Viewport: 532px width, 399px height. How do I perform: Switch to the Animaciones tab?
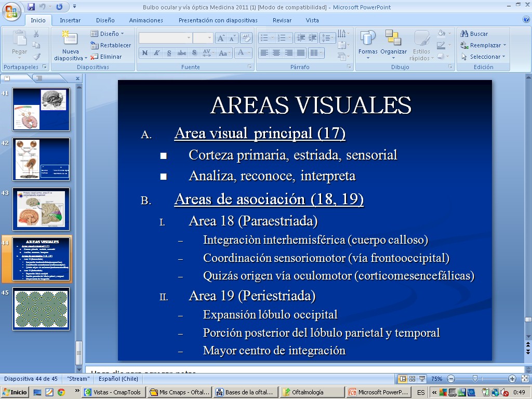(146, 20)
